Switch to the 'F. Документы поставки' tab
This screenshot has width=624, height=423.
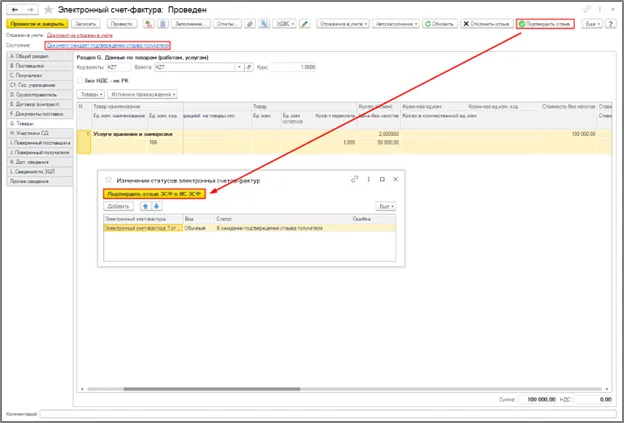pos(39,114)
